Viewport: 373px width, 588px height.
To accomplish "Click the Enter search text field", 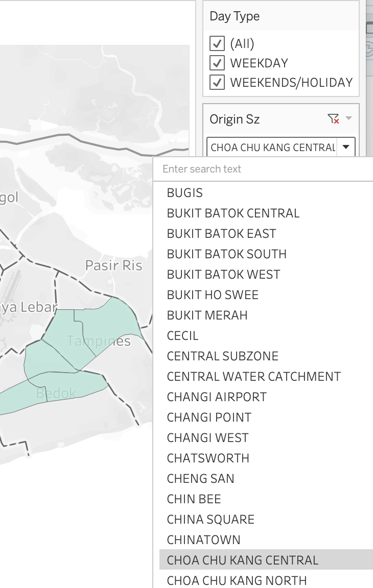I will click(263, 169).
